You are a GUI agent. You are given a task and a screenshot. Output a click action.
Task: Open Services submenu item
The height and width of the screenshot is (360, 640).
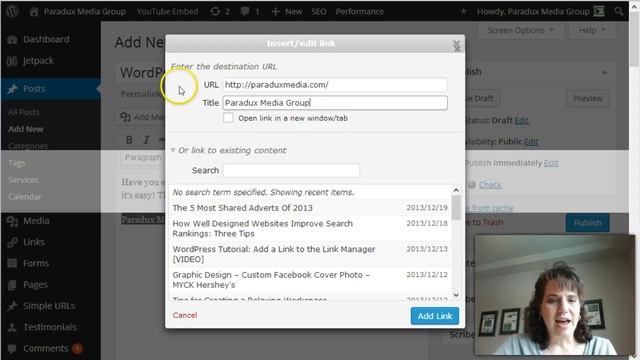pyautogui.click(x=23, y=180)
